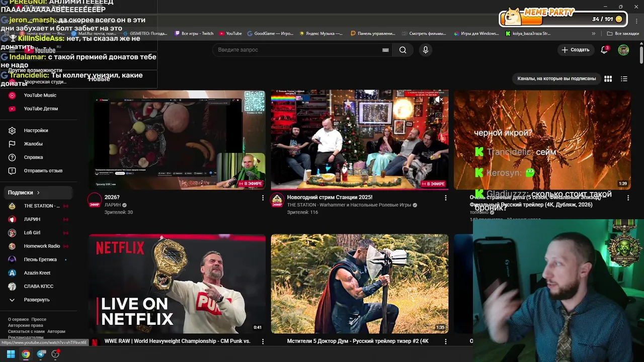
Task: Open the Настройки gear icon
Action: (x=12, y=130)
